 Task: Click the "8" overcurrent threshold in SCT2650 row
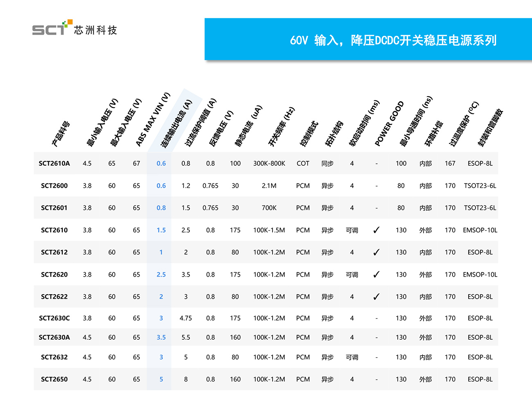[x=186, y=379]
